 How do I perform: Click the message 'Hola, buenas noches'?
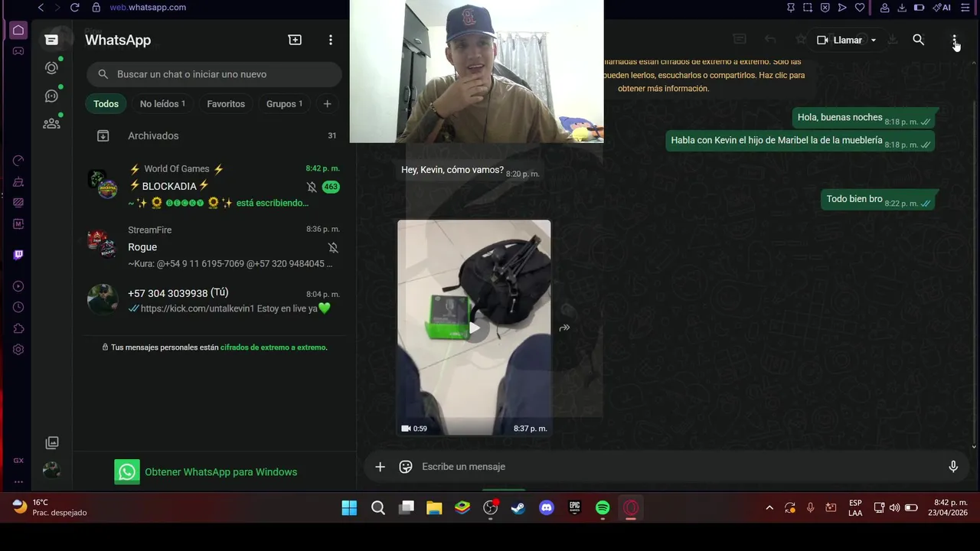tap(840, 117)
